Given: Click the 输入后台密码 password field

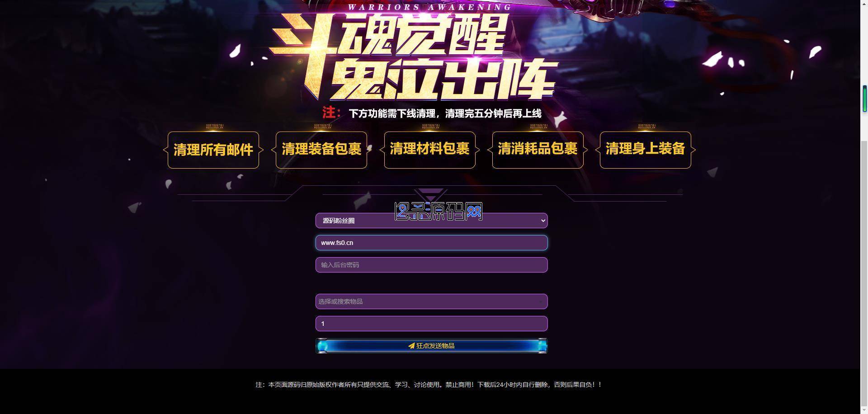Looking at the screenshot, I should pyautogui.click(x=431, y=265).
